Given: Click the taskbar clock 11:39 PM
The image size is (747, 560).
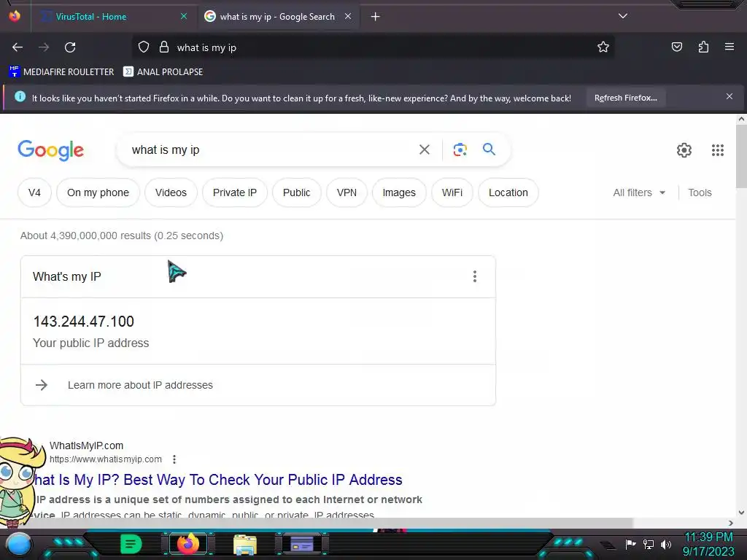Looking at the screenshot, I should click(708, 537).
